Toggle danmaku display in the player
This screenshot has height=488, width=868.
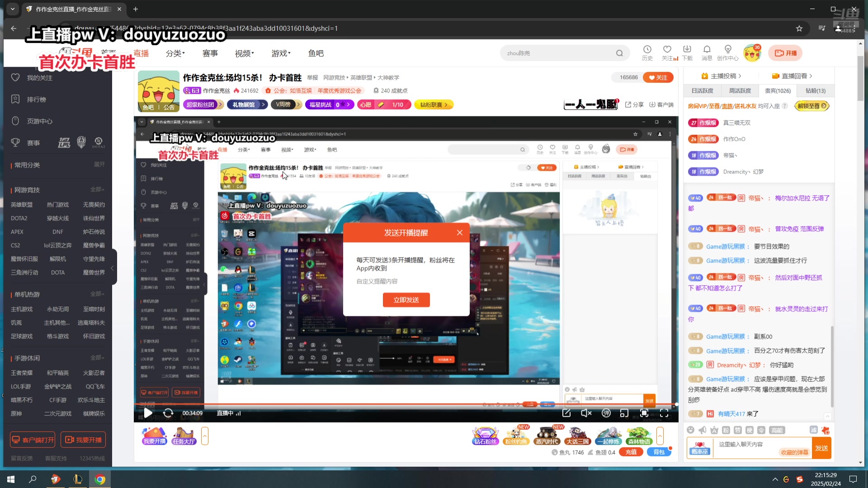coord(606,413)
